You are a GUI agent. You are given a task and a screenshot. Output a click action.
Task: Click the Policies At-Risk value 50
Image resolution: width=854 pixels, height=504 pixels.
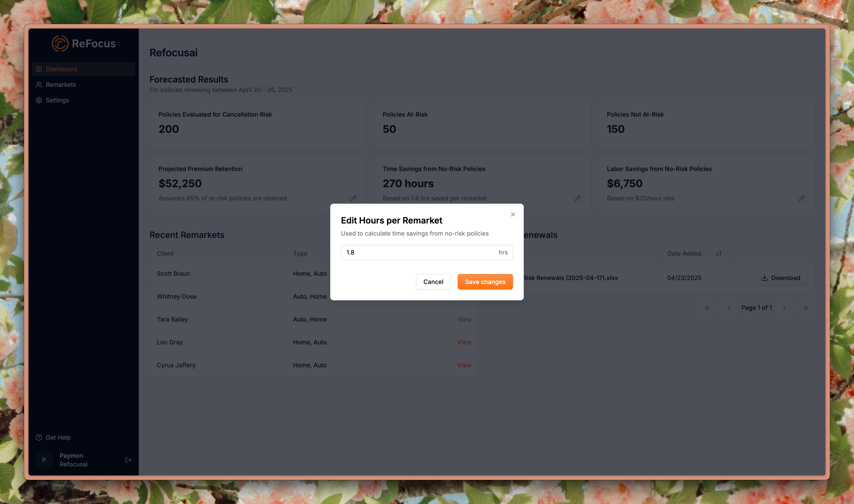tap(389, 129)
